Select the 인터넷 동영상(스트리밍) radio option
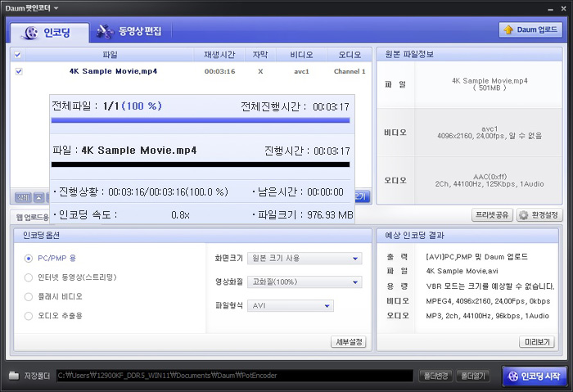This screenshot has width=573, height=392. pyautogui.click(x=29, y=277)
